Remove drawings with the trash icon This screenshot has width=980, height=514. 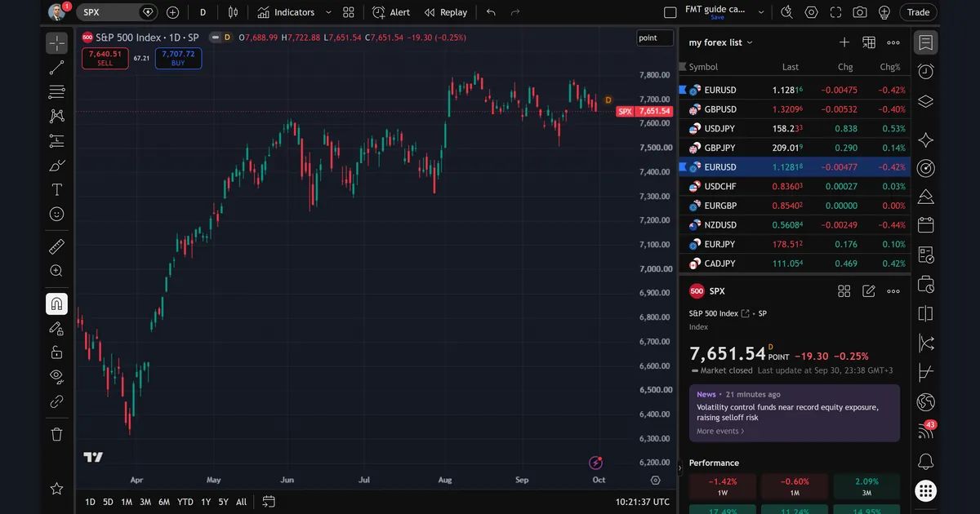pyautogui.click(x=56, y=434)
